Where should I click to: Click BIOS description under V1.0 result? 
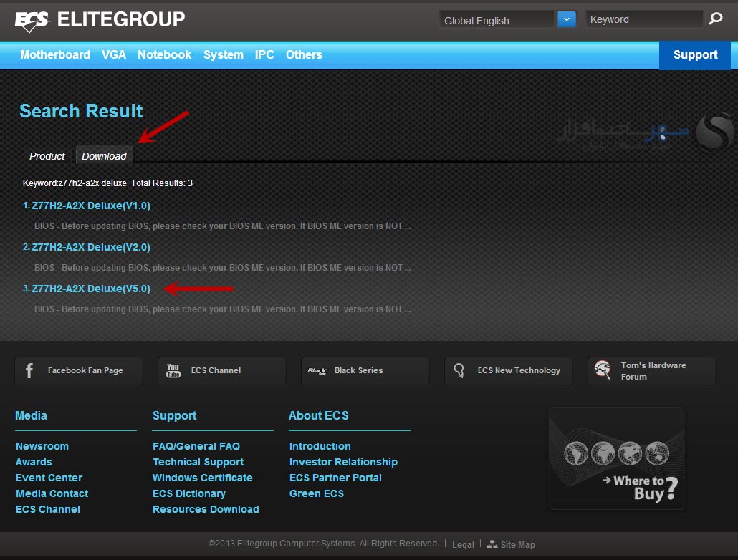click(223, 226)
